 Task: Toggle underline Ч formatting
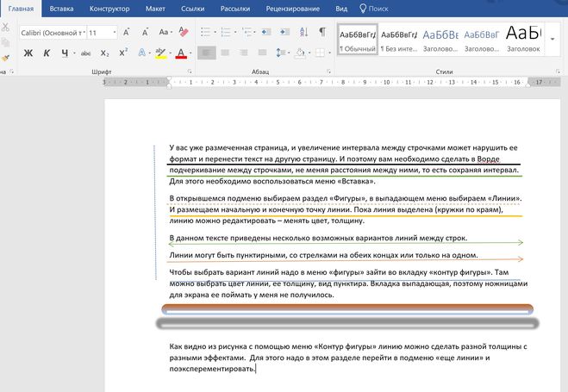click(x=65, y=53)
